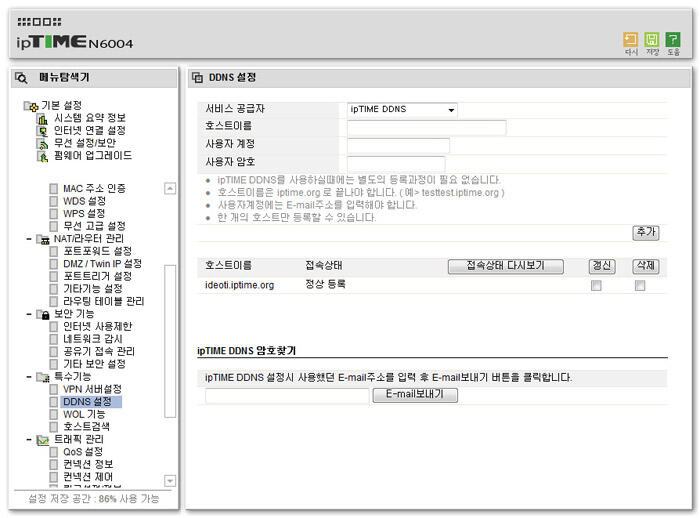Open 무선 설정/보안 menu item
The height and width of the screenshot is (518, 700).
pyautogui.click(x=85, y=143)
